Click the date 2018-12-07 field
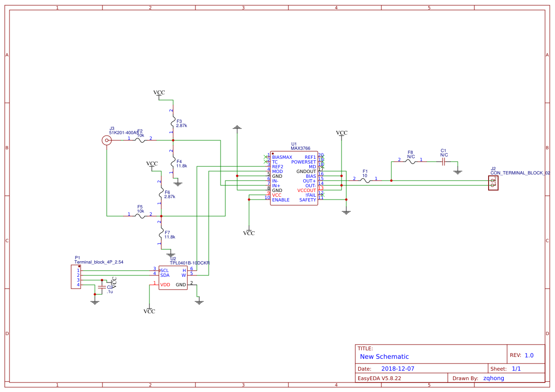The width and height of the screenshot is (555, 392). point(397,368)
